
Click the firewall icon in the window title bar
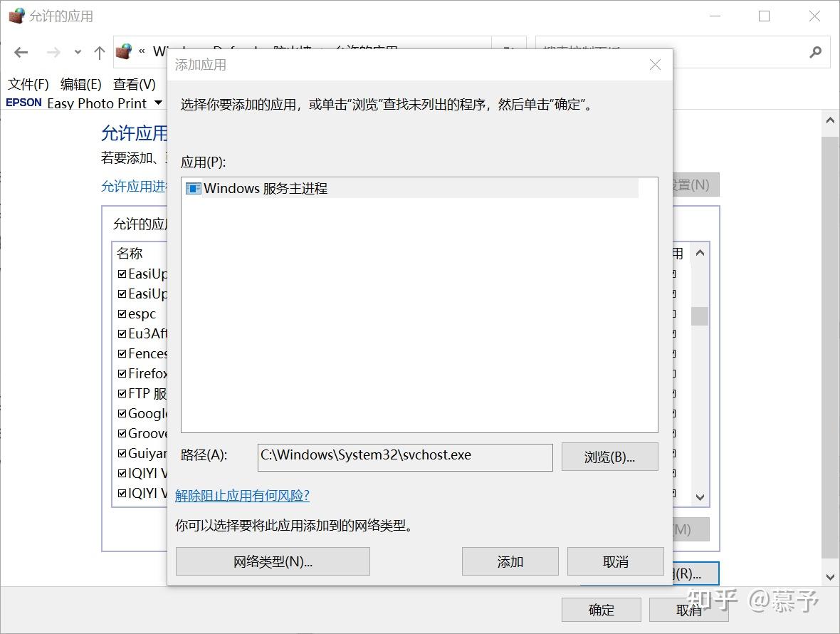click(x=16, y=16)
